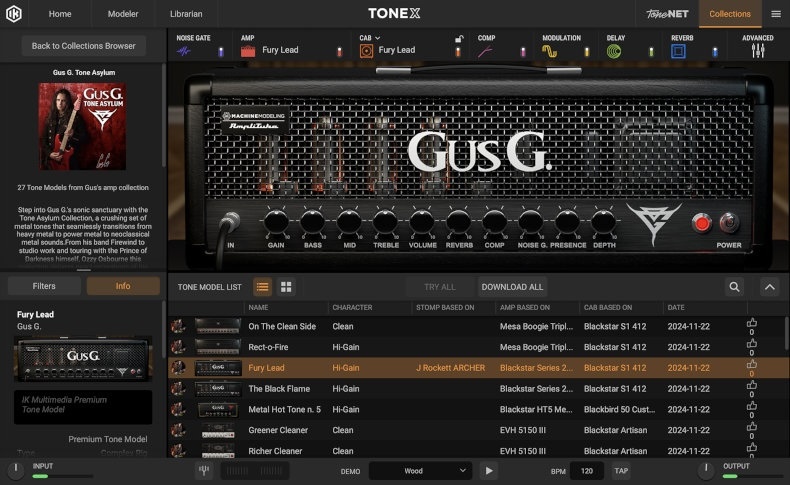Toggle the Modulation on/off indicator
The width and height of the screenshot is (790, 485).
587,51
